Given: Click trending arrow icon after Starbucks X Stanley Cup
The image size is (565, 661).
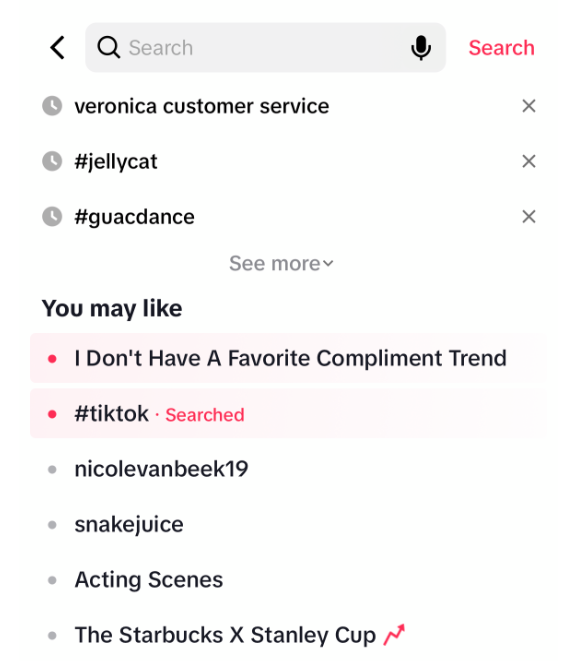Looking at the screenshot, I should [x=394, y=634].
